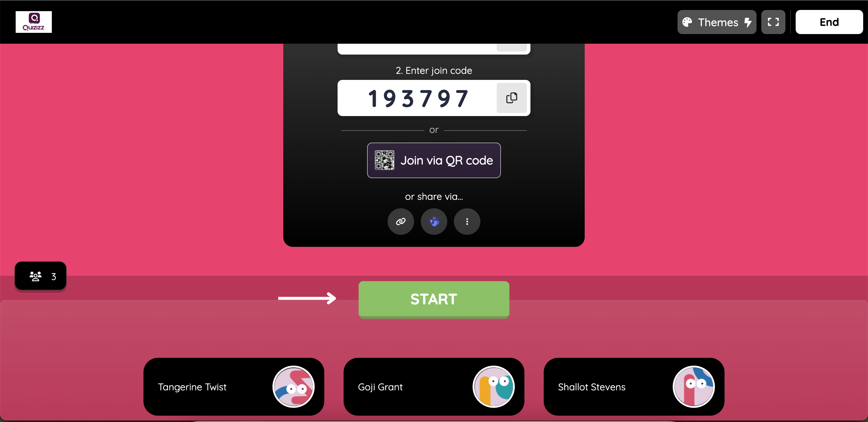
Task: Select Join via QR code option
Action: point(433,160)
